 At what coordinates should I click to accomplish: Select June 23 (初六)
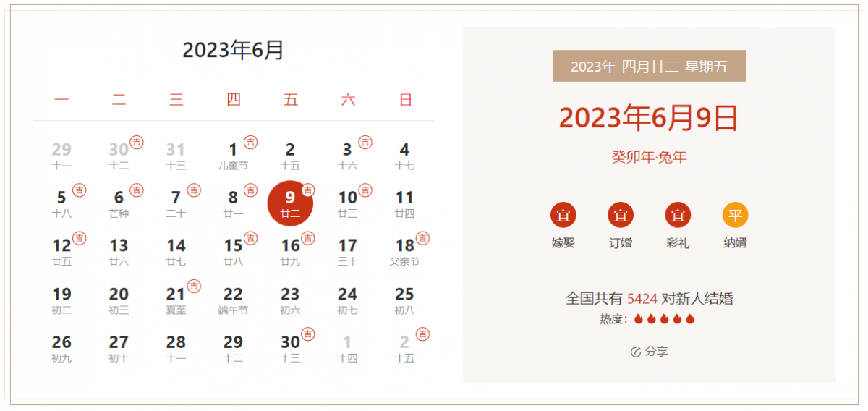click(290, 300)
